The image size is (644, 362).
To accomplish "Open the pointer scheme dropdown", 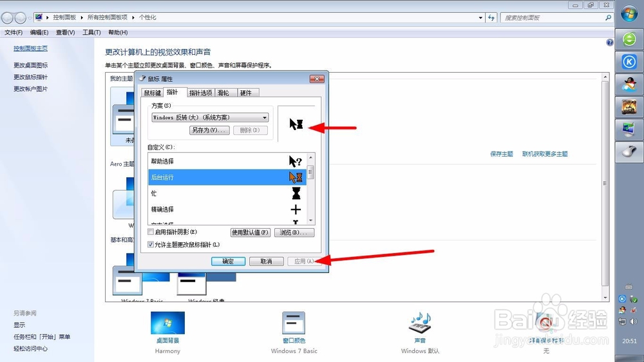I will [210, 117].
